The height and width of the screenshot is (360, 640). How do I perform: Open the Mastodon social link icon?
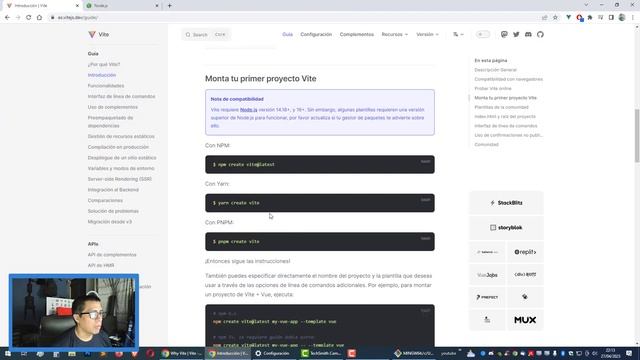(504, 34)
